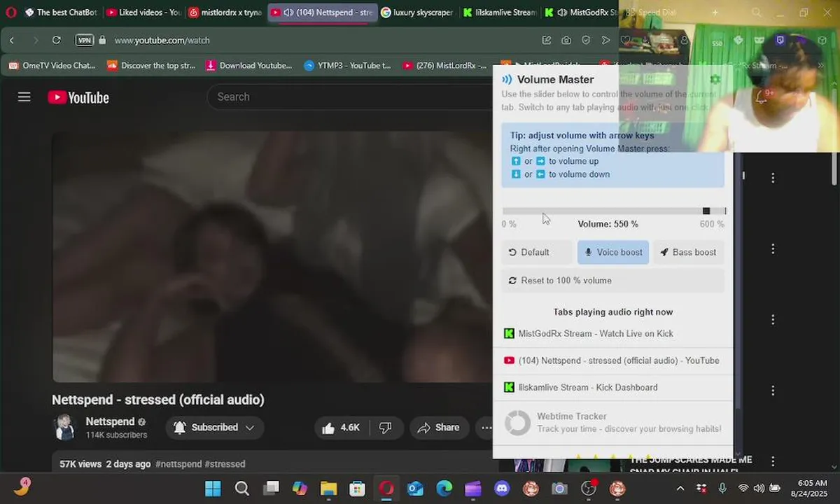This screenshot has height=504, width=840.
Task: Toggle the VPN badge in address bar
Action: coord(85,41)
